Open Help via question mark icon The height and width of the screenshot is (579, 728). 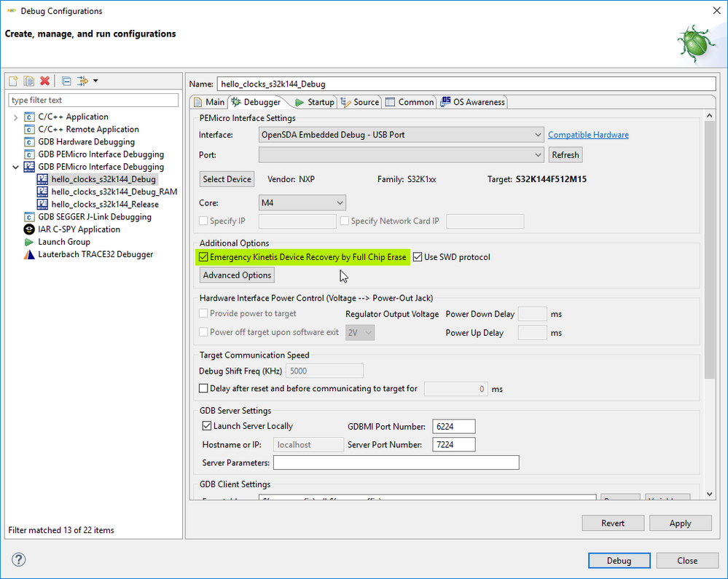(18, 559)
